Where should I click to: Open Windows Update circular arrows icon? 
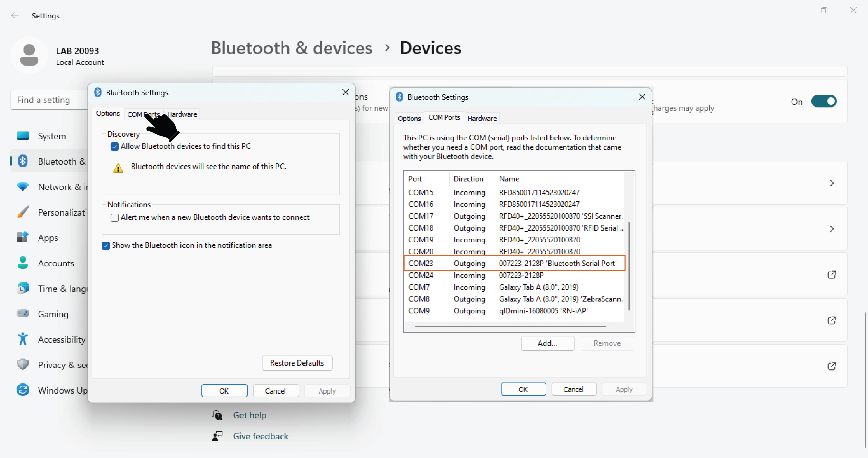[x=23, y=390]
